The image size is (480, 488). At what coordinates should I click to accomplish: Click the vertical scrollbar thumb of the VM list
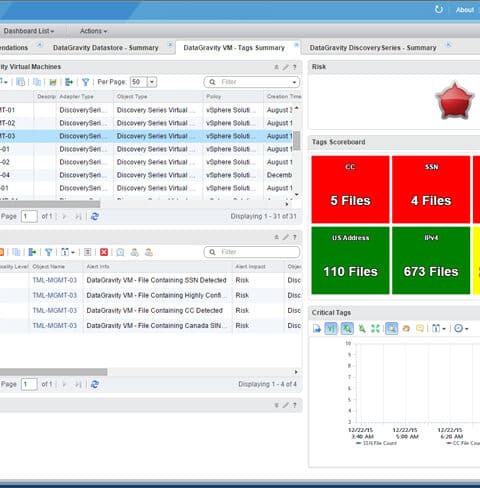tap(296, 140)
